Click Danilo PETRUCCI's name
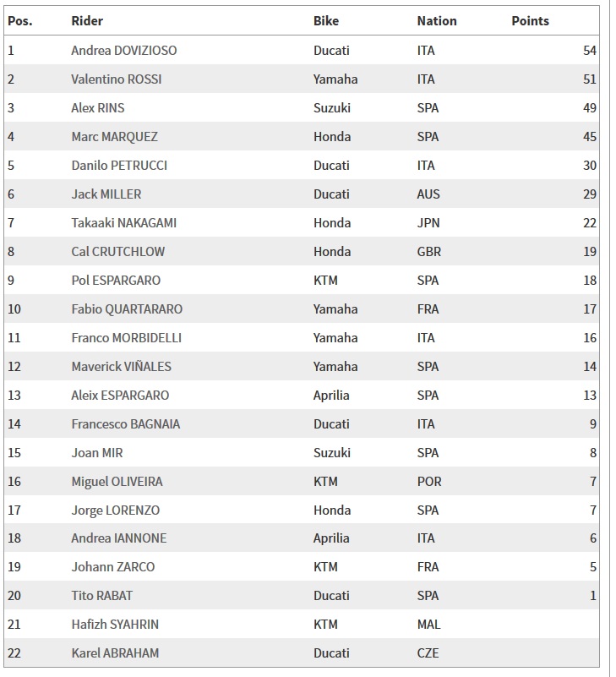Viewport: 616px width, 677px height. click(x=119, y=166)
